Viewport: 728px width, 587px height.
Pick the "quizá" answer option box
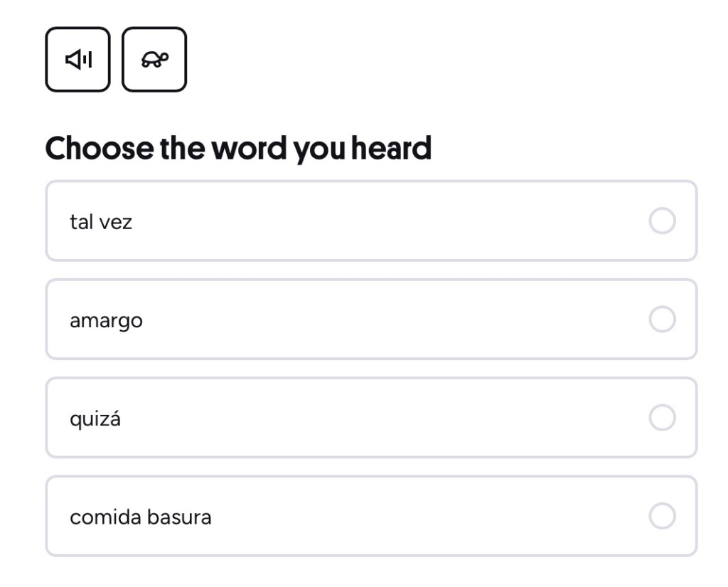click(371, 418)
